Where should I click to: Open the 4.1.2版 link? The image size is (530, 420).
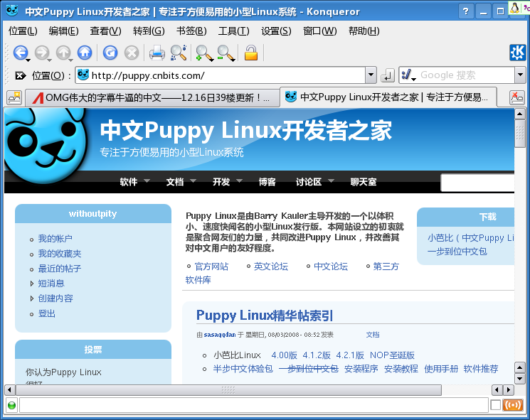coord(317,355)
